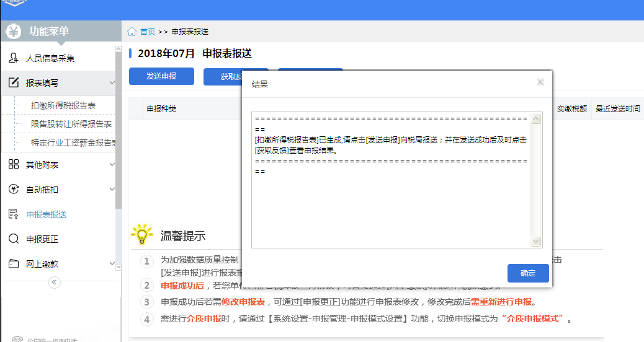Click the 申报更正 magnifier icon
The height and width of the screenshot is (342, 644).
point(14,239)
